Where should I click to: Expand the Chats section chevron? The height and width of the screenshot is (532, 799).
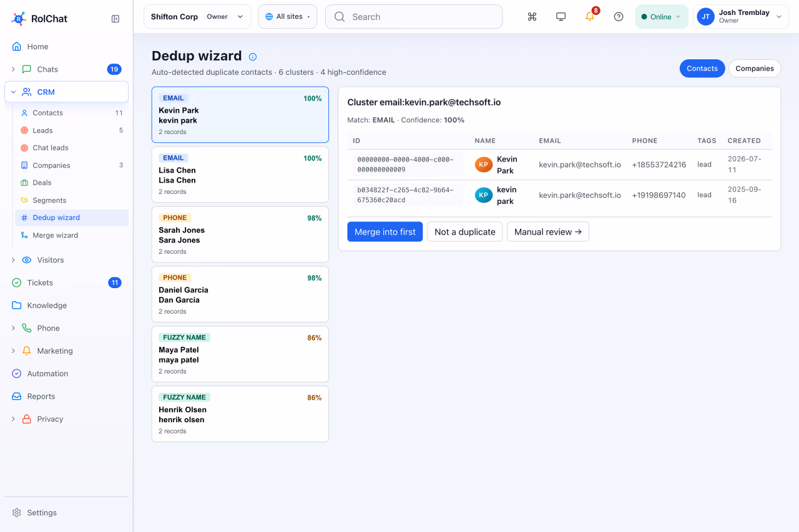click(x=13, y=69)
